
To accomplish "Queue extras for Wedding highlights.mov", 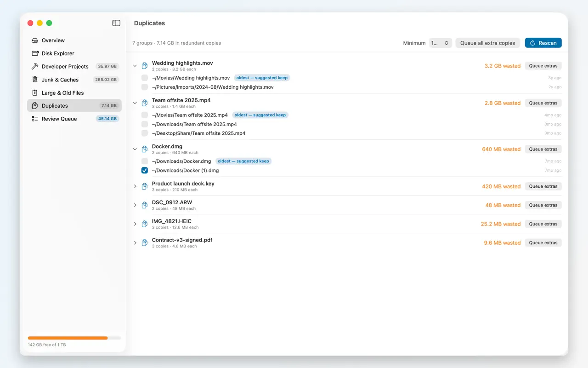I will point(543,66).
